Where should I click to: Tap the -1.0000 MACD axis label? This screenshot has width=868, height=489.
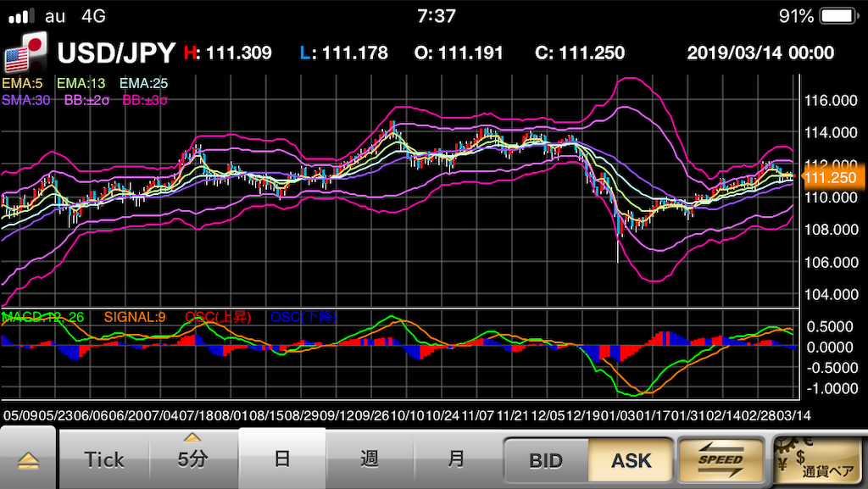point(832,389)
